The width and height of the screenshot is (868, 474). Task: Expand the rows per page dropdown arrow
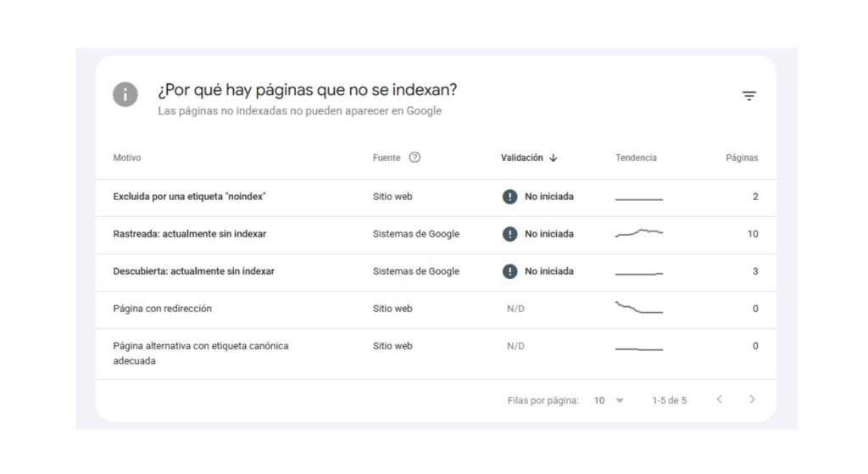[x=620, y=400]
